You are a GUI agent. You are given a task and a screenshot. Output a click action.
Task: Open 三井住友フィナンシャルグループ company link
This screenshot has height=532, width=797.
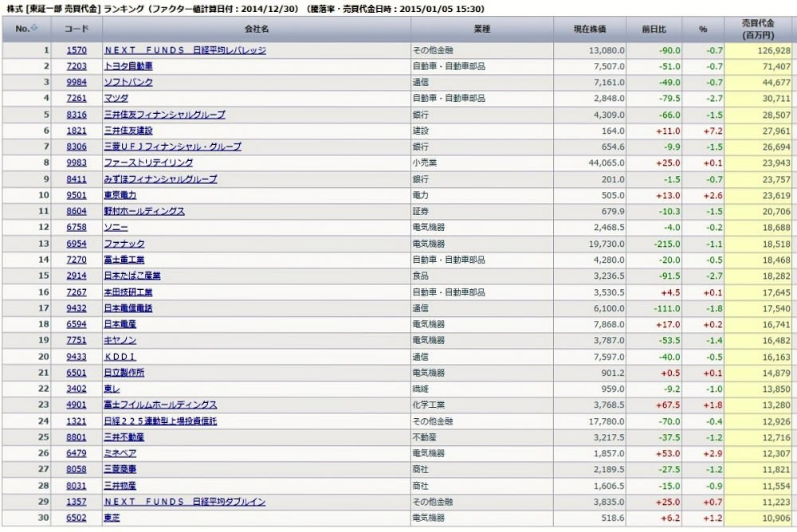point(165,115)
